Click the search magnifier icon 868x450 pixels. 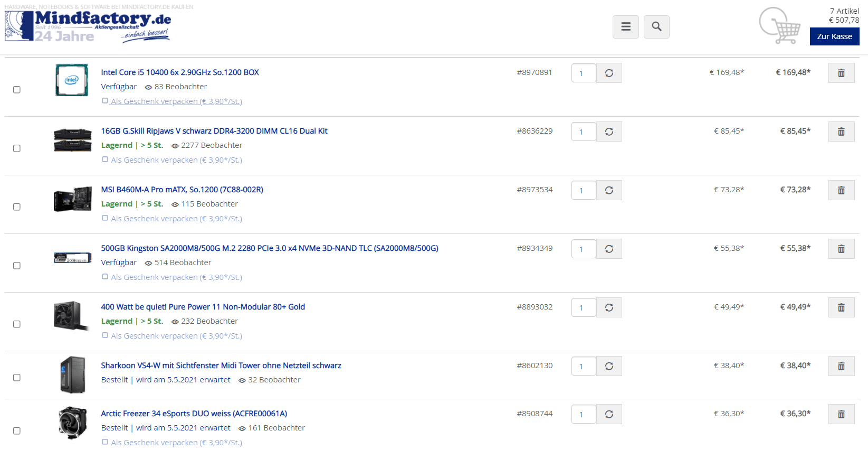656,27
